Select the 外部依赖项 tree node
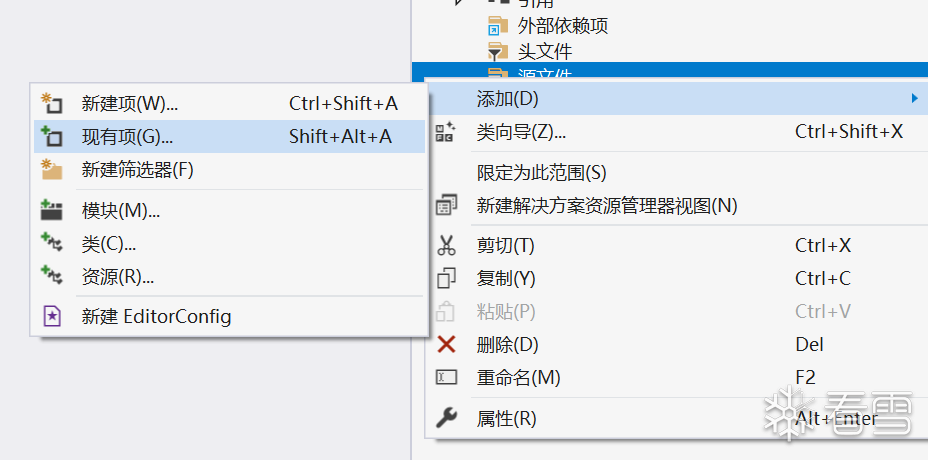This screenshot has width=928, height=460. [562, 25]
